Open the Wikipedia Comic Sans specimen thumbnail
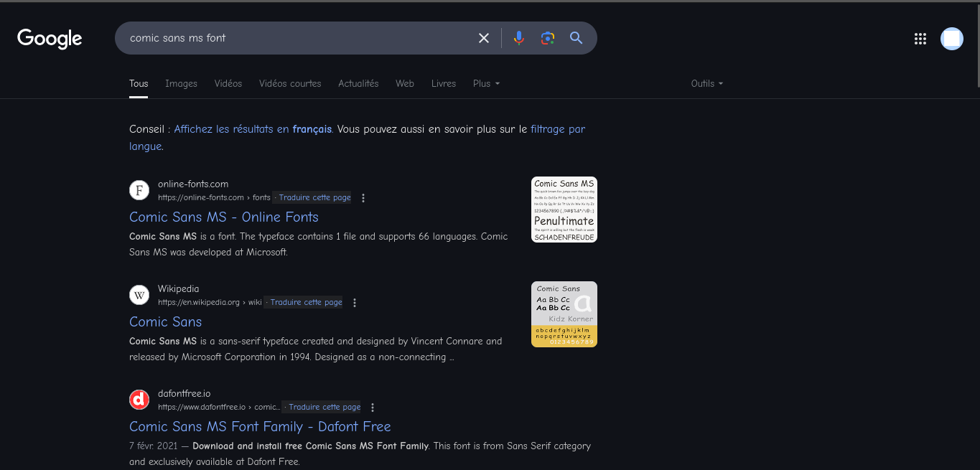Screen dimensions: 980x470 [x=564, y=314]
